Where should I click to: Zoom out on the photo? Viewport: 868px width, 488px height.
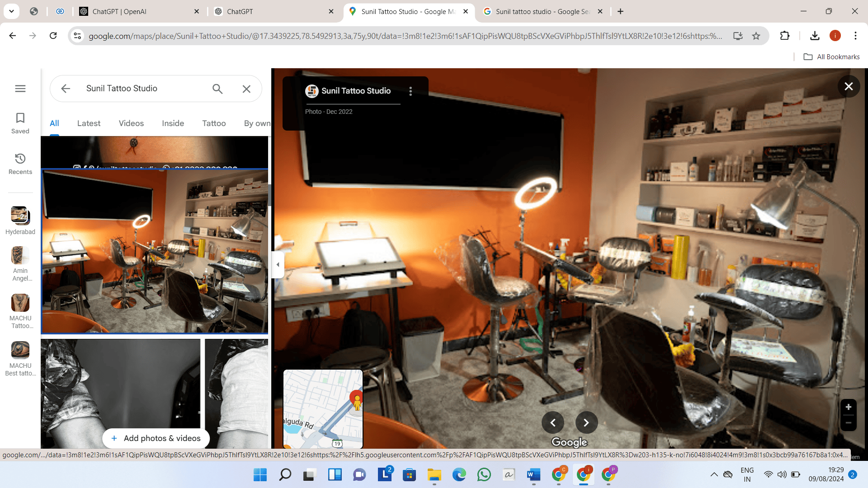848,423
